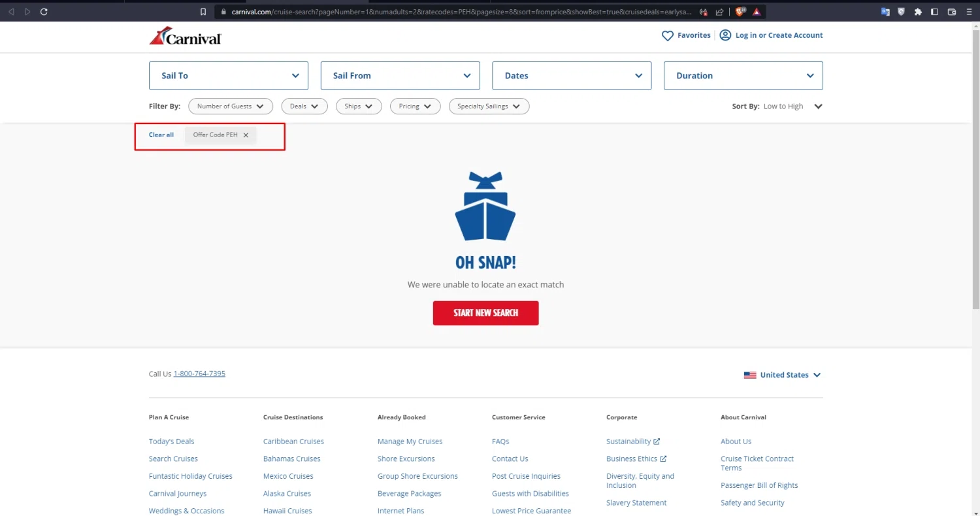The image size is (980, 516).
Task: Expand the Sail From dropdown
Action: 400,76
